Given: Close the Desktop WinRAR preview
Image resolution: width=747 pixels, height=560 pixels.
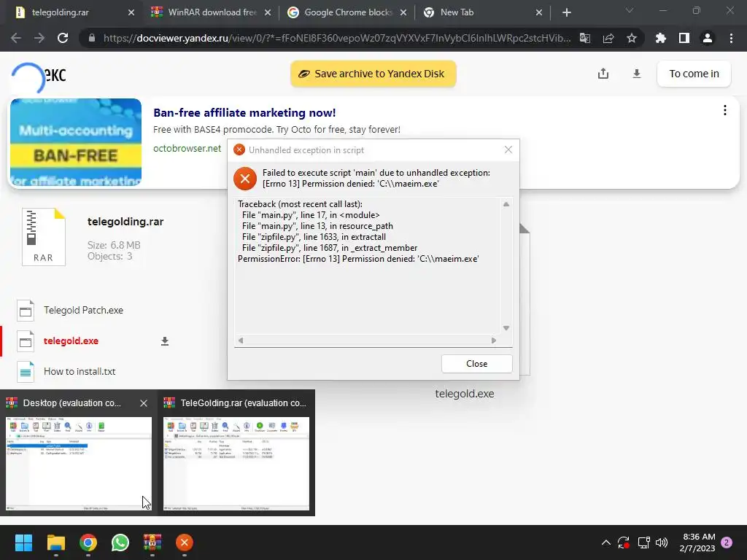Looking at the screenshot, I should coord(144,403).
